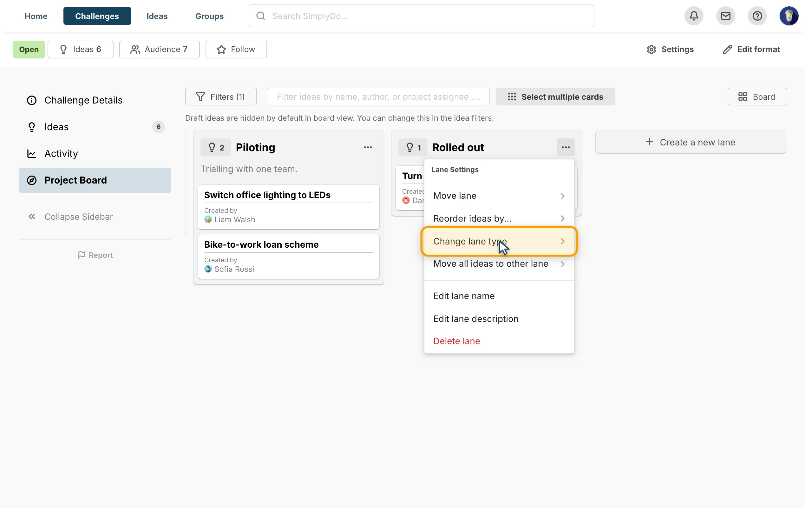812x508 pixels.
Task: Choose Delete lane from the menu
Action: [499, 341]
